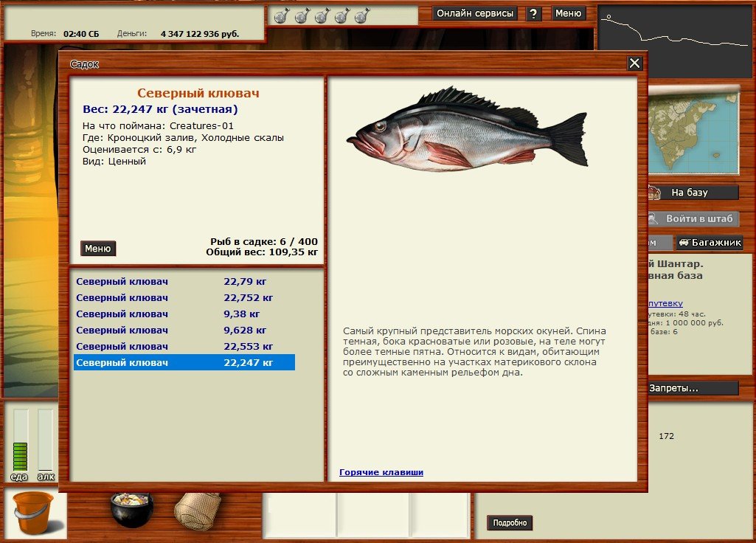Open the cooking pot with food
Screen dimensions: 756x543
tap(131, 509)
